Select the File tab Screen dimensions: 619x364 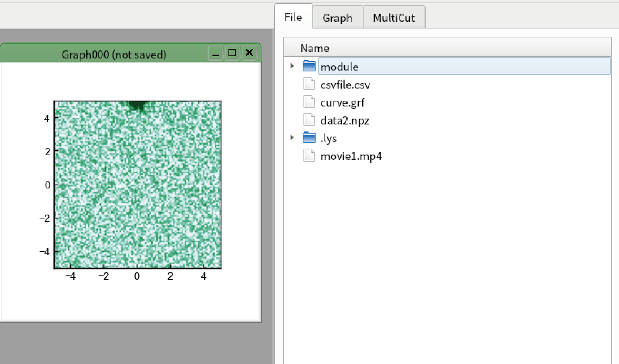click(293, 17)
